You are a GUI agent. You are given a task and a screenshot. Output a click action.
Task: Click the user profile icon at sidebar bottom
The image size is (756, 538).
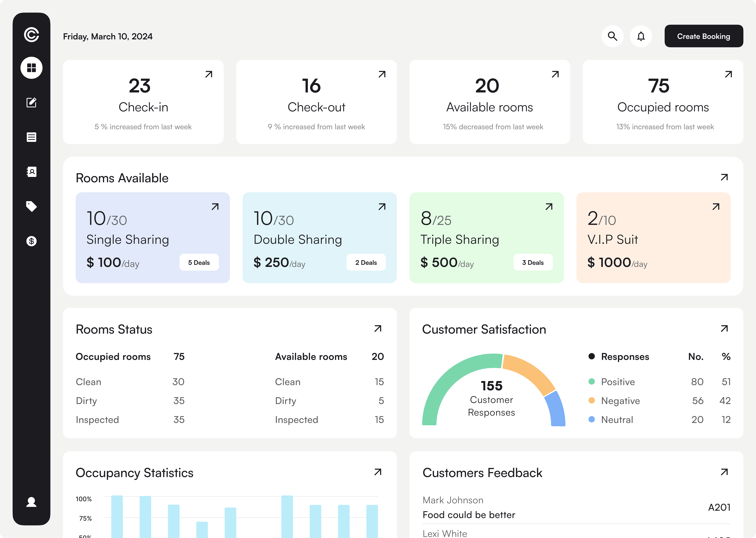click(x=31, y=502)
